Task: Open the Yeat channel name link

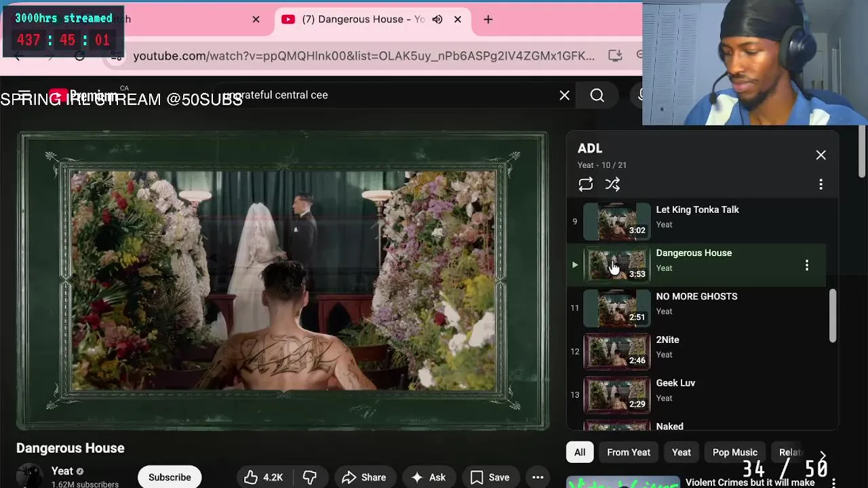Action: coord(62,471)
